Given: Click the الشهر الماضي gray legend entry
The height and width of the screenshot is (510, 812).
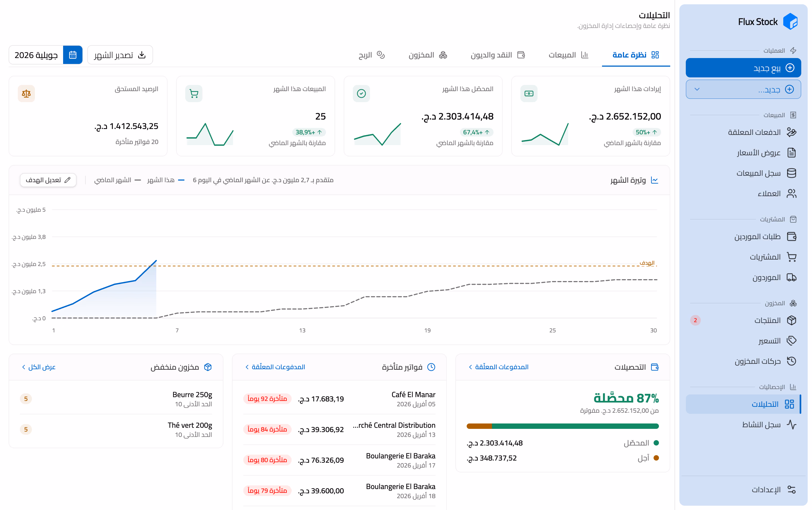Looking at the screenshot, I should pos(117,180).
